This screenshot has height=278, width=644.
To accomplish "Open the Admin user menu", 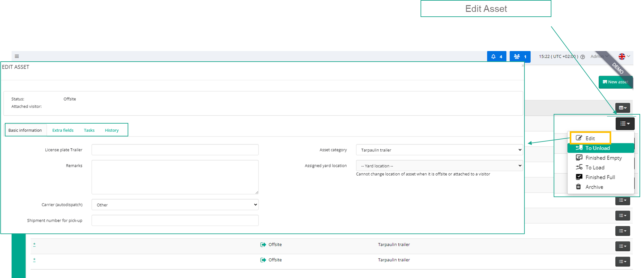I will (x=599, y=56).
